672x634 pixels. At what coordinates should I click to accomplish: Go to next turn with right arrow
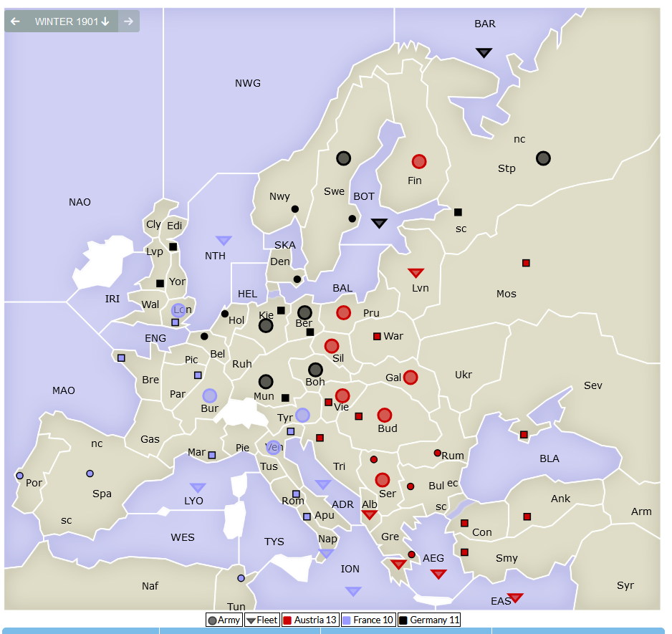point(128,21)
